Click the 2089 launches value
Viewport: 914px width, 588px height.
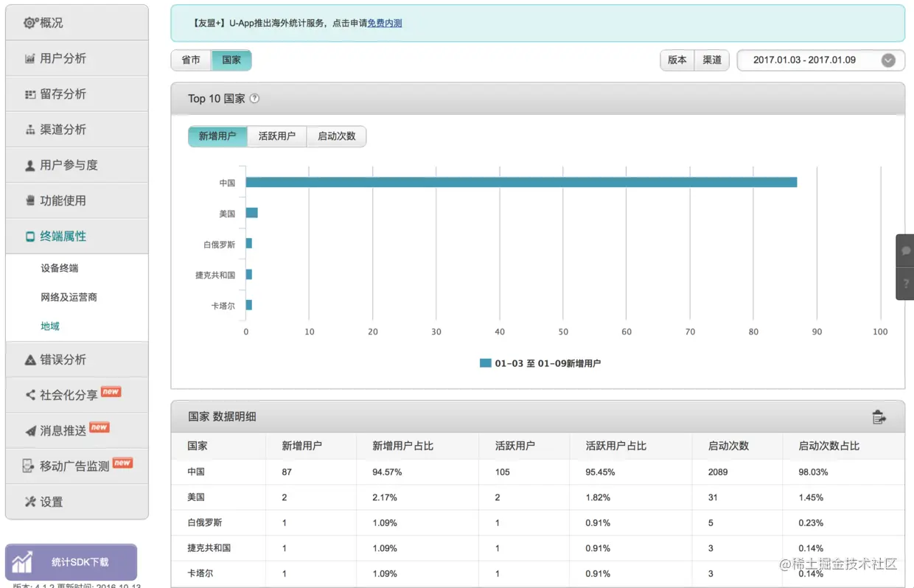[718, 472]
